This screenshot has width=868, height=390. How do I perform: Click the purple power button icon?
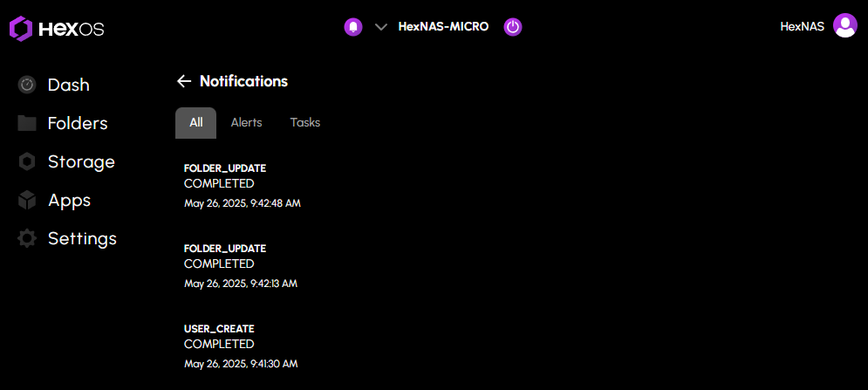tap(513, 27)
